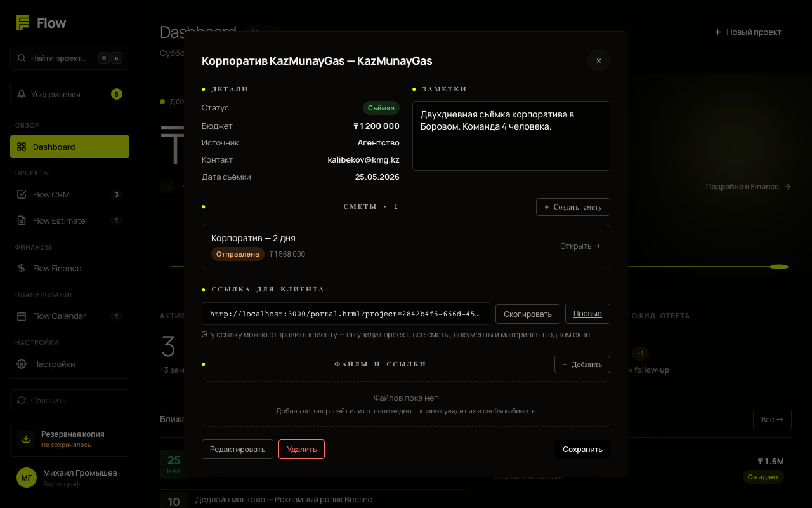Click the Flow logo icon

pos(23,23)
